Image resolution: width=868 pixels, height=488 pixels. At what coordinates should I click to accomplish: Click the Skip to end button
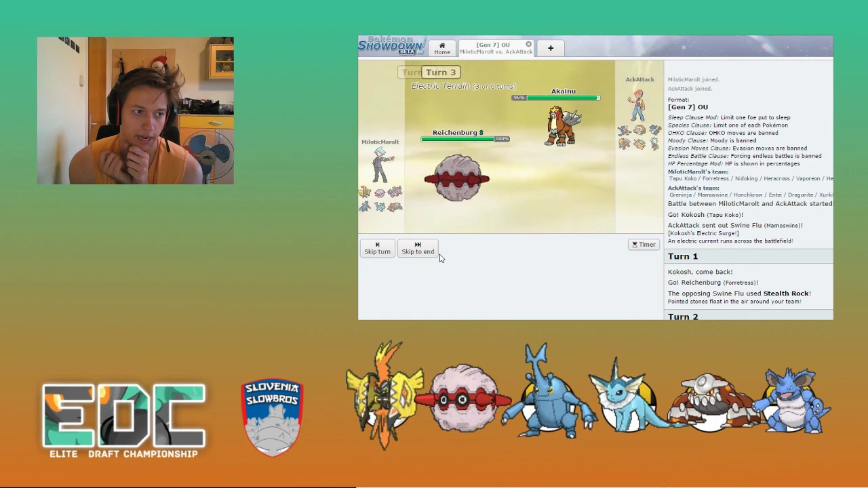(418, 248)
